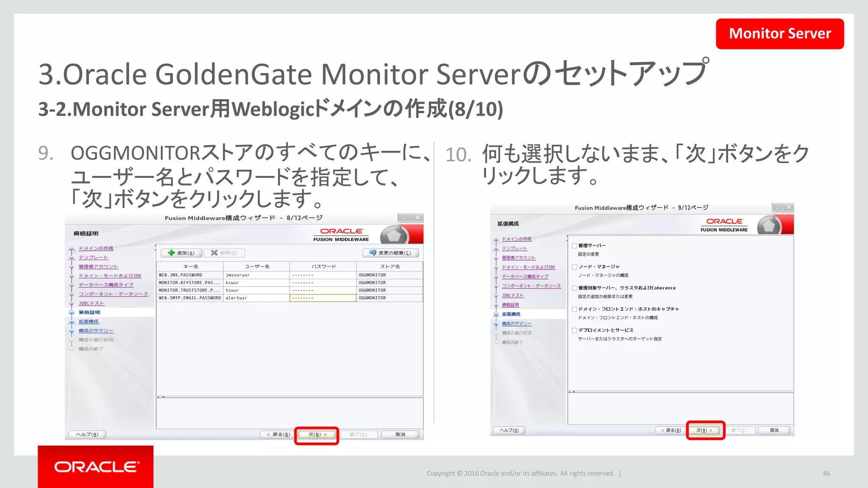This screenshot has height=488, width=868.
Task: Go to ドメイン・モードおよびJDK step in page 9/12 wizard
Action: (529, 267)
